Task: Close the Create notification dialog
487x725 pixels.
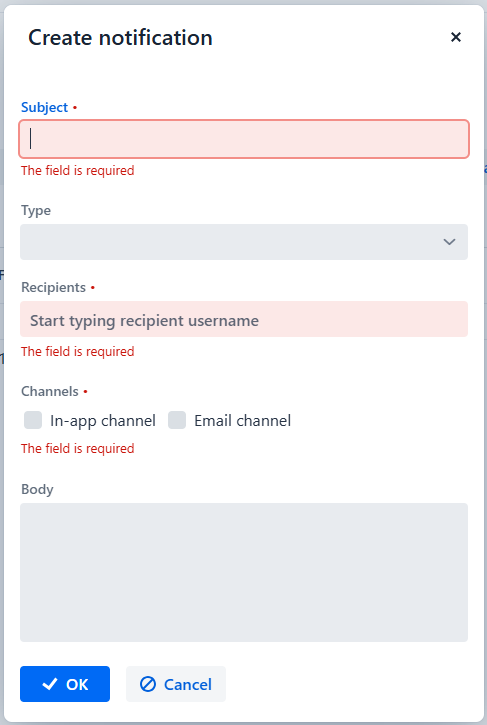Action: point(456,37)
